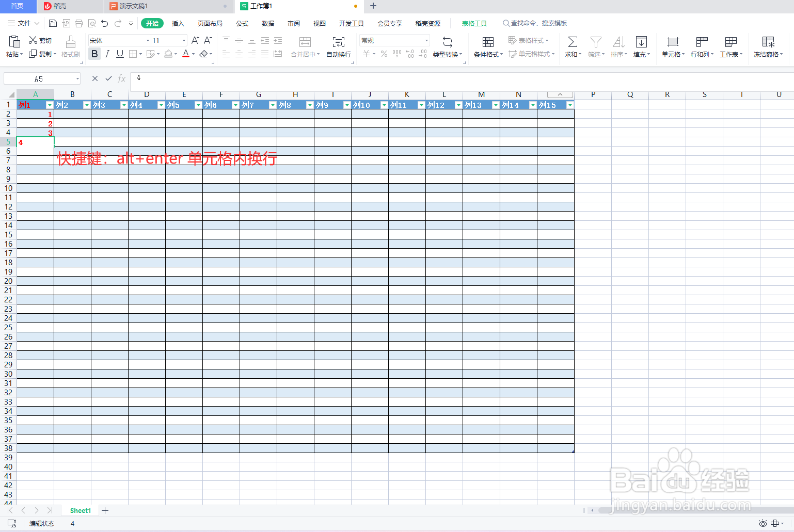This screenshot has width=794, height=532.
Task: Expand the Name Box dropdown arrow
Action: (77, 78)
